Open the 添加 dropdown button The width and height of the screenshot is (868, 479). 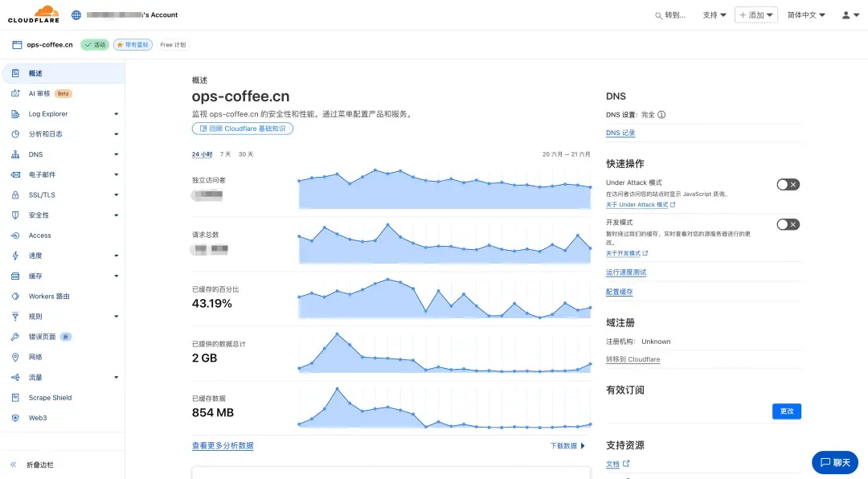(x=756, y=15)
